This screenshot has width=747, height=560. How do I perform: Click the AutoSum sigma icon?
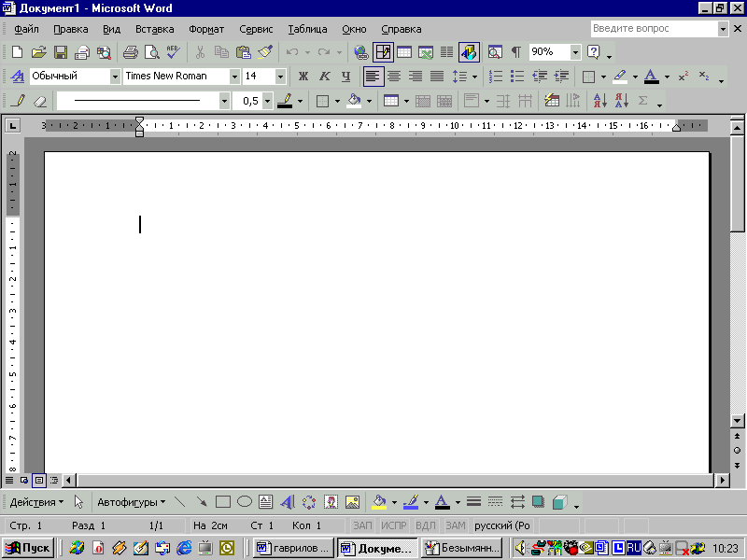tap(643, 101)
